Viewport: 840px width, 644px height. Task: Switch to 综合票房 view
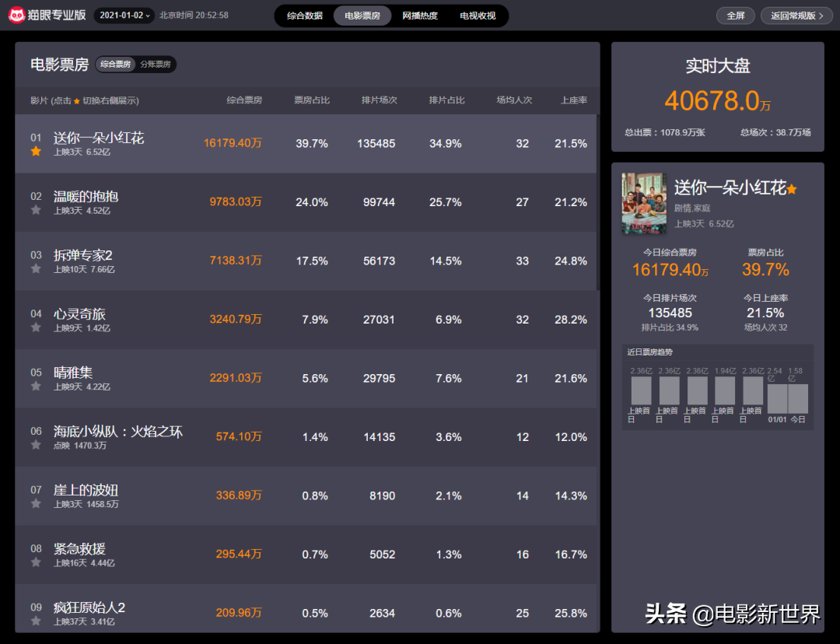116,65
